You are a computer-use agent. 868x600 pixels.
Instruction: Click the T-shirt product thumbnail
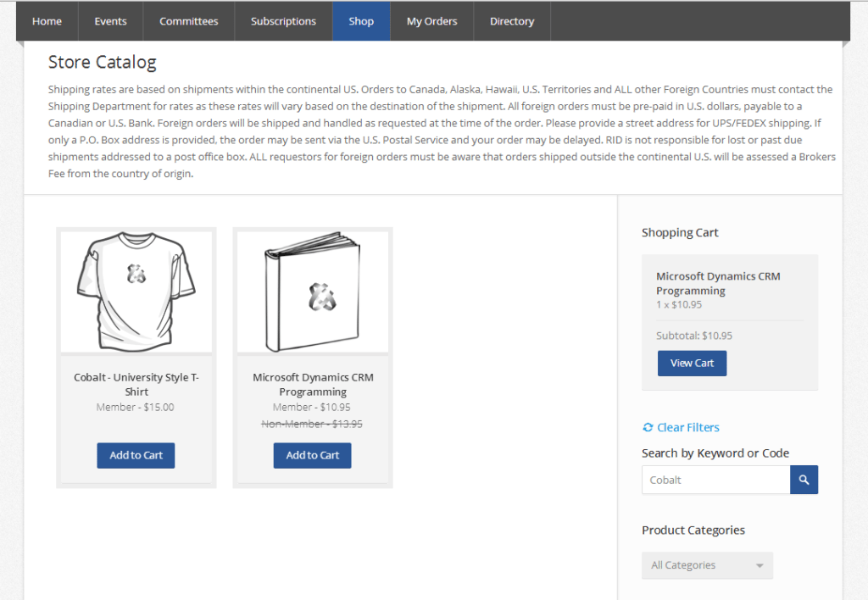[x=136, y=292]
